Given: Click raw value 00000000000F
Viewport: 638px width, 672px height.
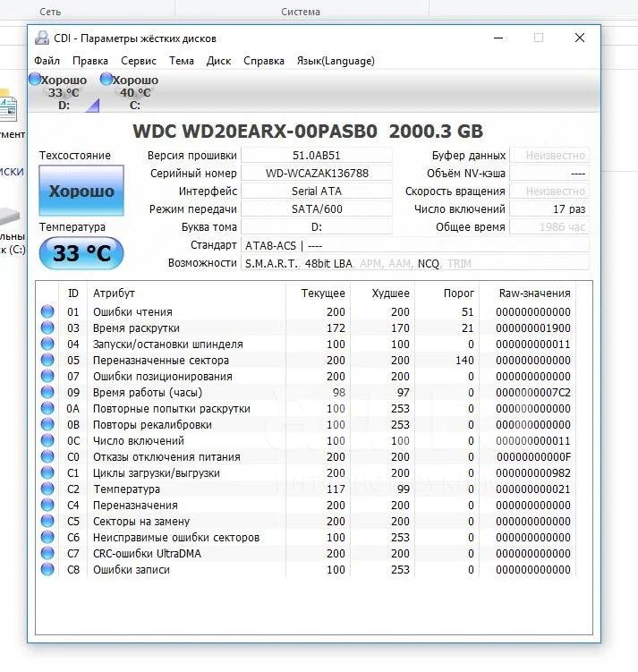Looking at the screenshot, I should point(533,457).
